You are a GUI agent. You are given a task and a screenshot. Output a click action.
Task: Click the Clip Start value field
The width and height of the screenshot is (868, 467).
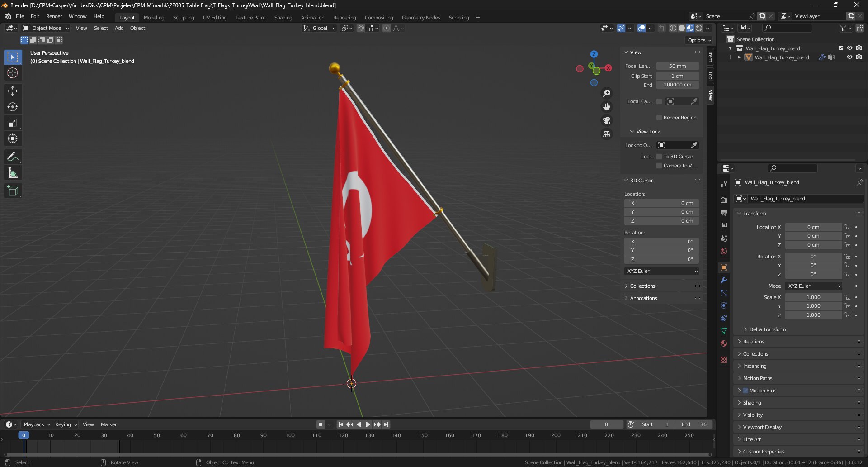coord(677,76)
